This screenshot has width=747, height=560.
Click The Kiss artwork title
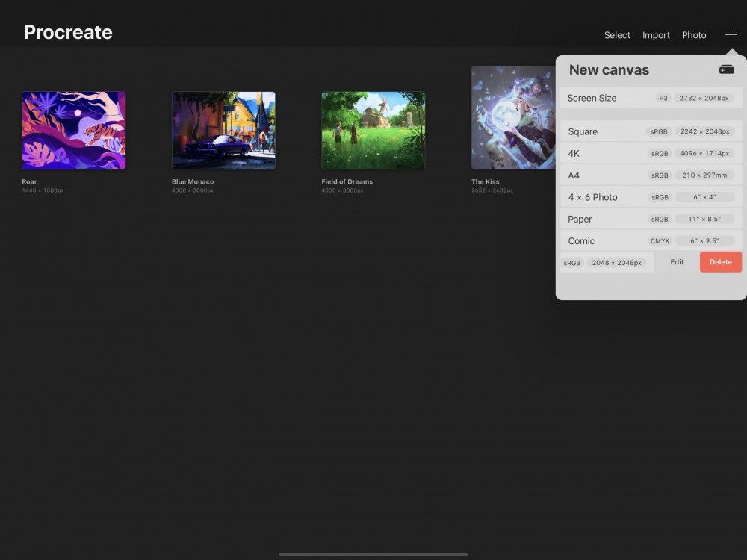pyautogui.click(x=485, y=181)
